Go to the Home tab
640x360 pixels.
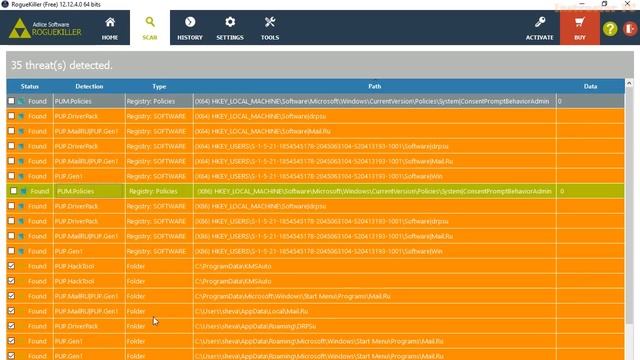pos(110,28)
